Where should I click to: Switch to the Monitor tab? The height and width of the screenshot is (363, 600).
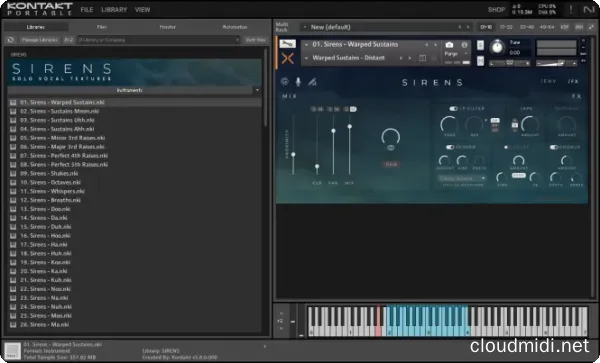pos(168,27)
